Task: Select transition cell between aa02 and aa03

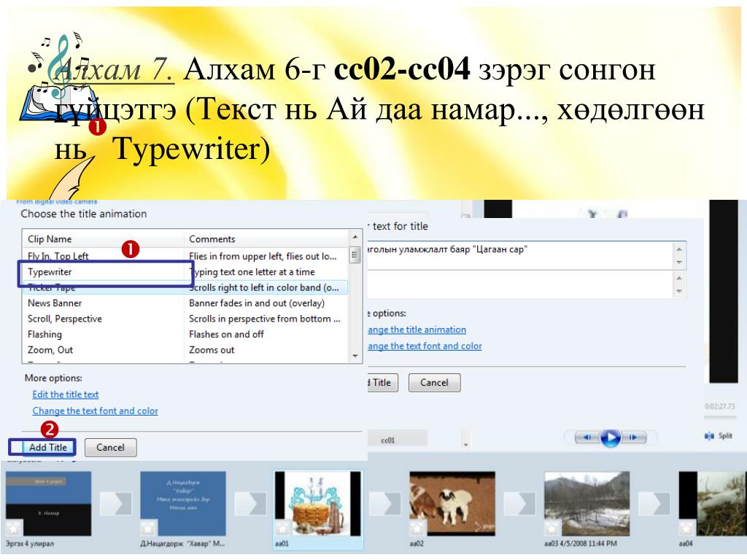Action: tap(519, 504)
